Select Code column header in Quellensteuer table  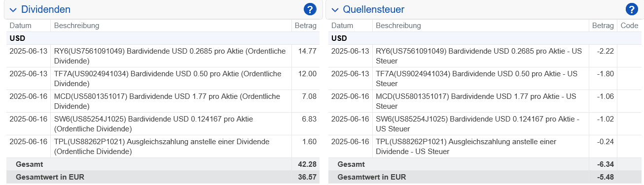point(629,26)
